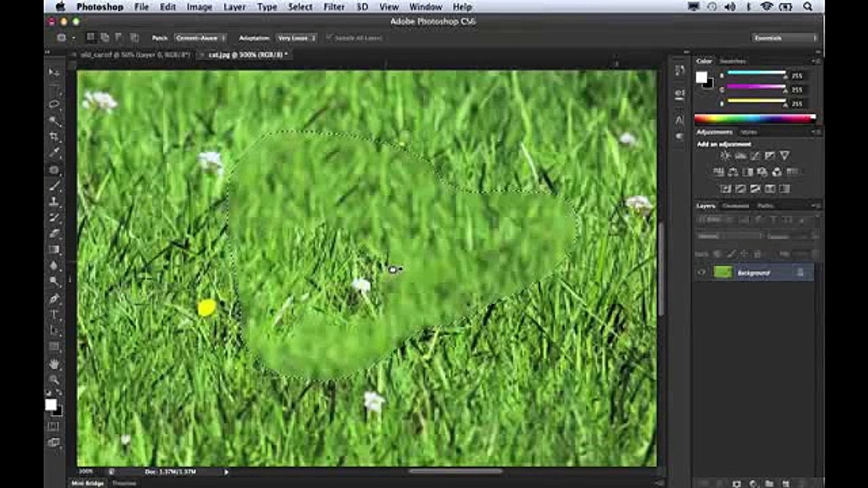Viewport: 868px width, 488px height.
Task: Add a Color Balance adjustment
Action: (x=733, y=172)
